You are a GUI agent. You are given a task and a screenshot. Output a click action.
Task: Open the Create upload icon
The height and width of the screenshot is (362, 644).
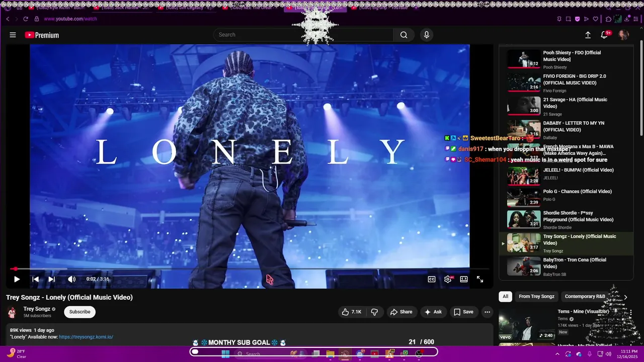coord(588,35)
